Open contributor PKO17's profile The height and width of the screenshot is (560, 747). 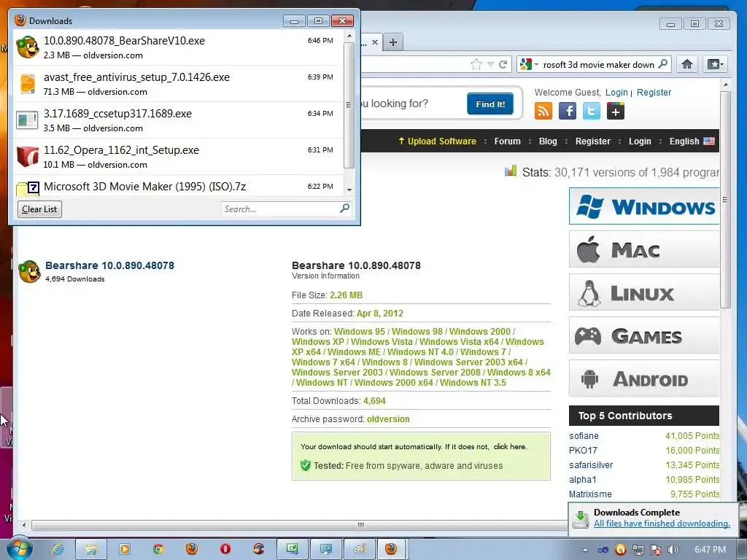(x=583, y=451)
